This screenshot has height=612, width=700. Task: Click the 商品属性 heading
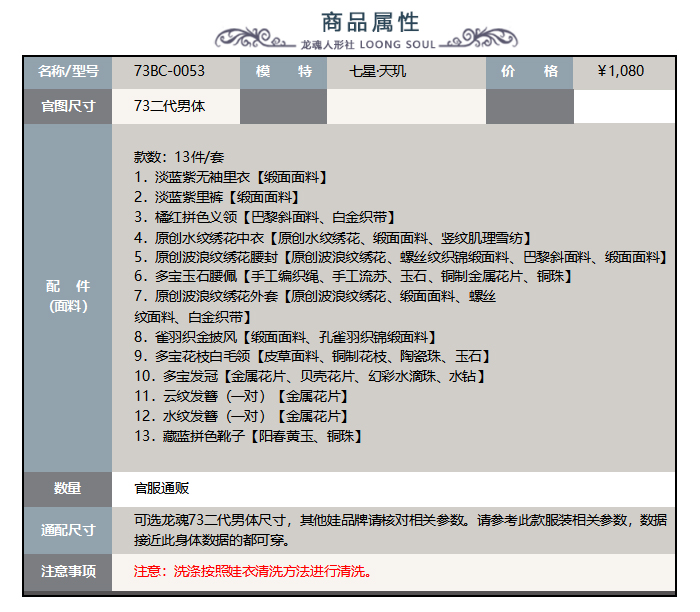(x=370, y=22)
